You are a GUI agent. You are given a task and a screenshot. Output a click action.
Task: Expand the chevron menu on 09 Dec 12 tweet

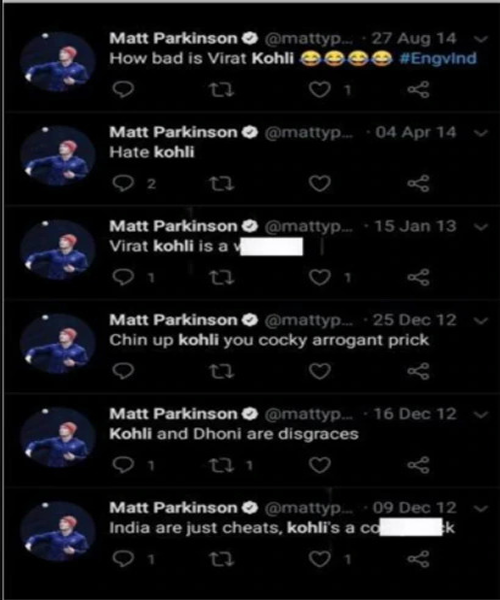pyautogui.click(x=480, y=508)
